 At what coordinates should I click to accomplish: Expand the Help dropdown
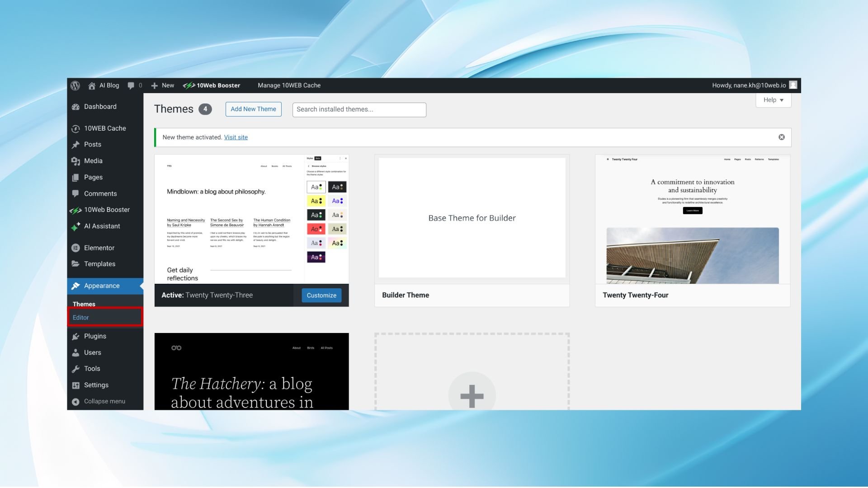pos(773,100)
